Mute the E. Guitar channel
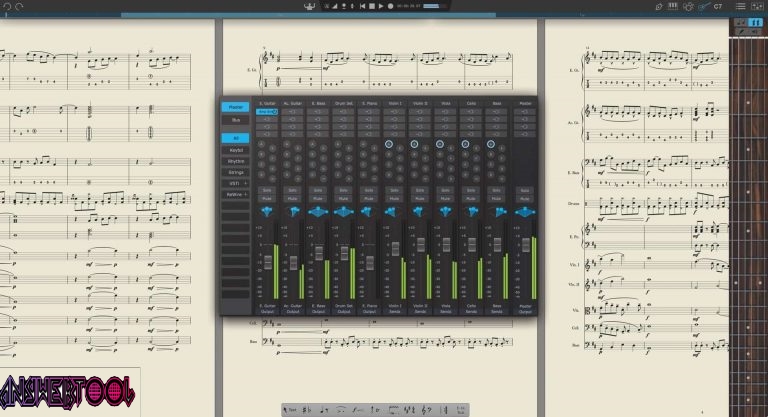Screen dimensions: 768x417 pos(267,198)
